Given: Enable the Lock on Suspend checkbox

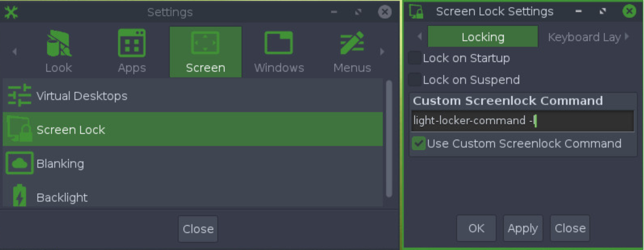Looking at the screenshot, I should coord(415,80).
